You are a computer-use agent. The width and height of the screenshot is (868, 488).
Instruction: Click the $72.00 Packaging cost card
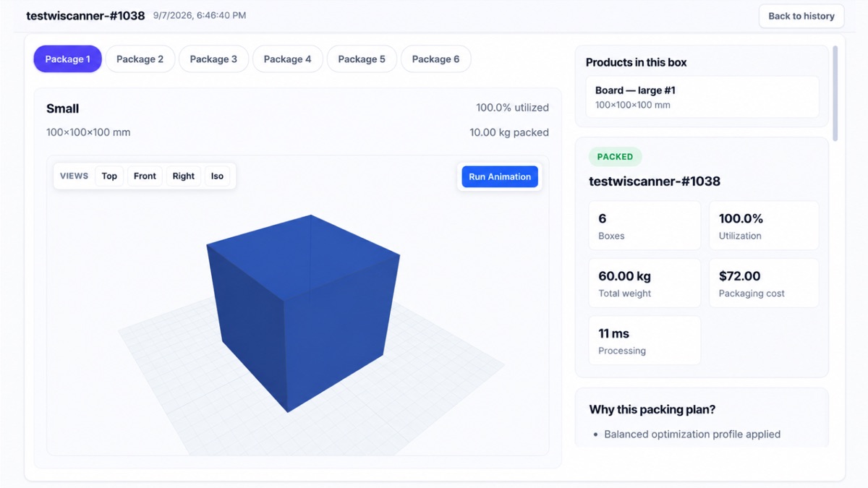(764, 283)
